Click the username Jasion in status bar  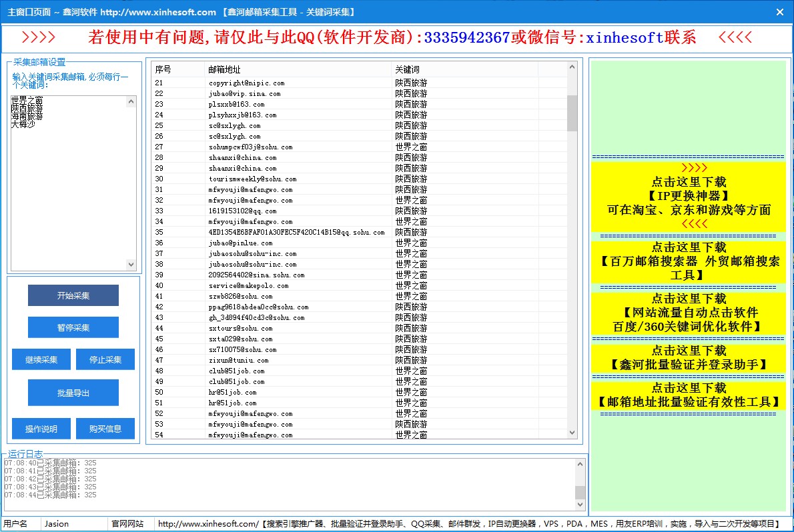pyautogui.click(x=56, y=524)
